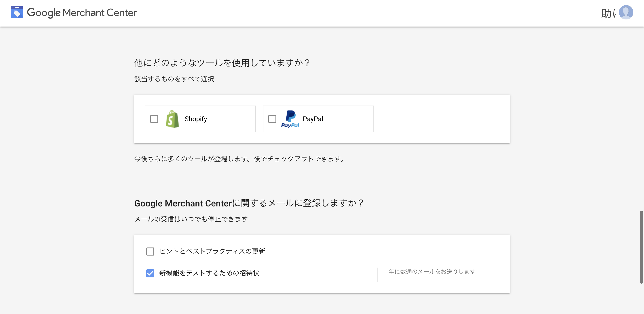This screenshot has height=314, width=644.
Task: Click the ヒントとベストプラクティスの更新 label text
Action: (x=212, y=251)
